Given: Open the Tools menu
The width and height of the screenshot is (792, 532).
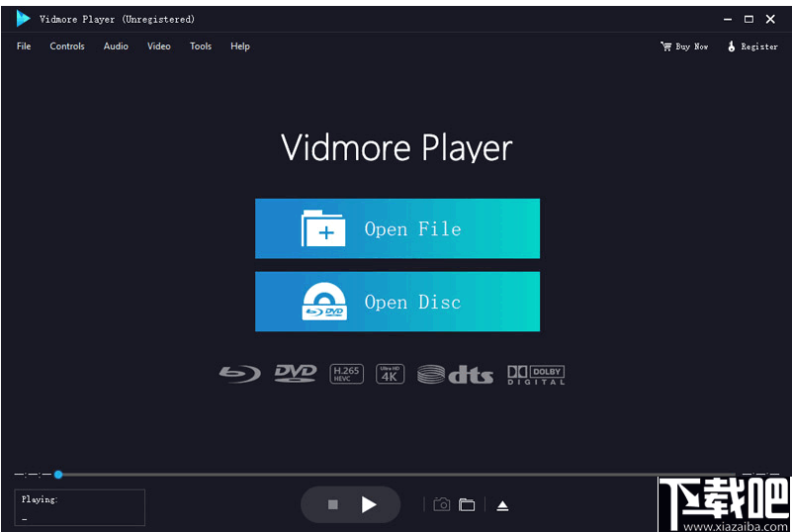Looking at the screenshot, I should (201, 46).
